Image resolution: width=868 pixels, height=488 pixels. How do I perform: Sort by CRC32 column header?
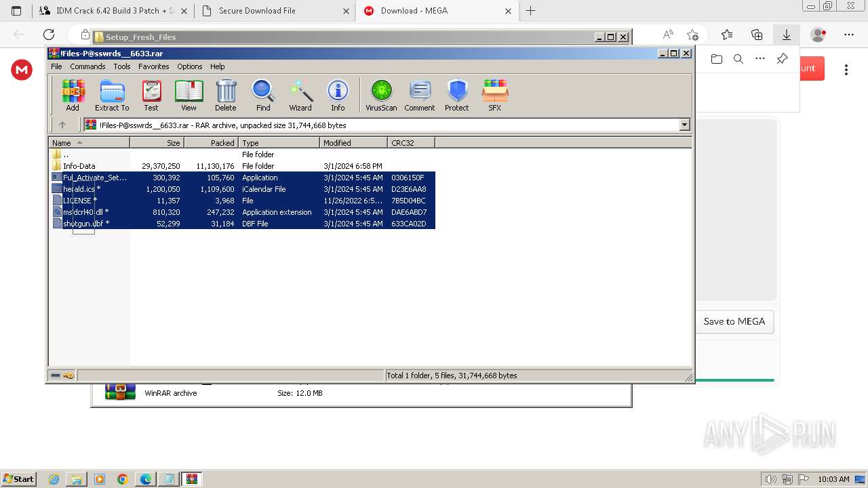pyautogui.click(x=411, y=143)
